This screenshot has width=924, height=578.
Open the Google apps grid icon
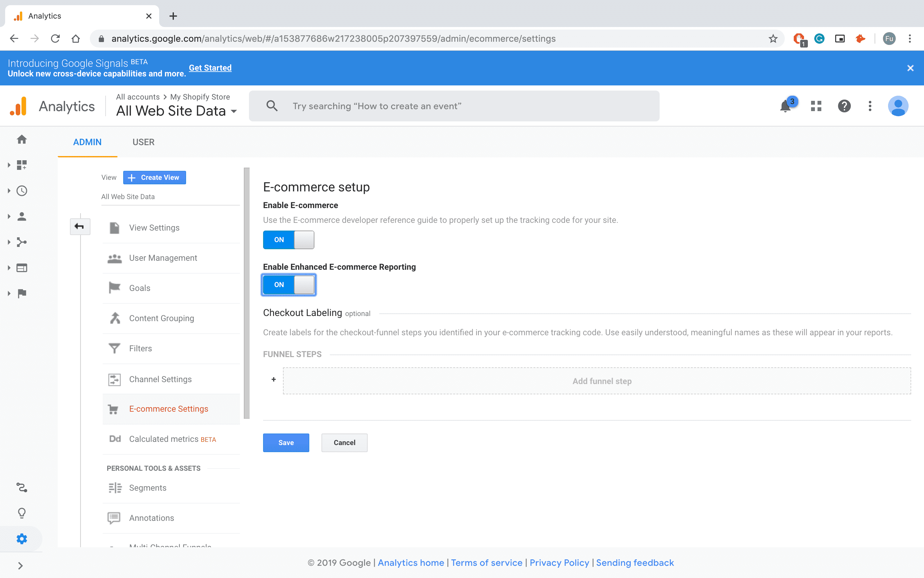coord(816,106)
